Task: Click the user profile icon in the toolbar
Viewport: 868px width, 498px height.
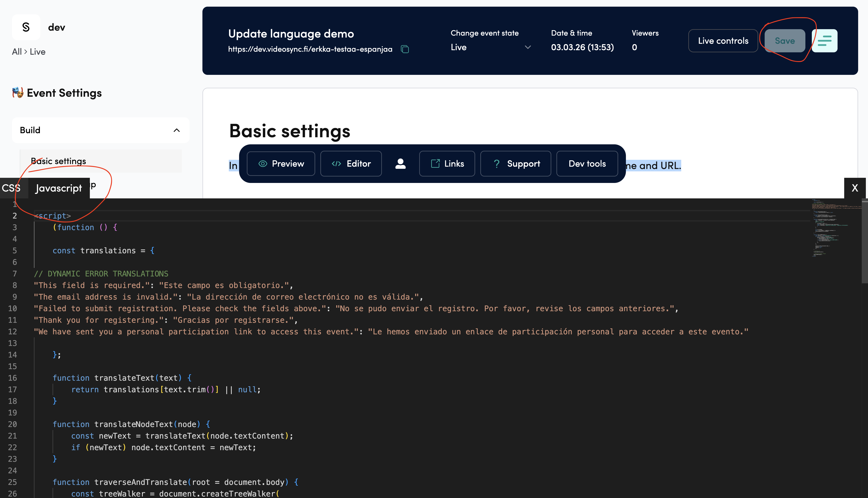Action: point(400,163)
